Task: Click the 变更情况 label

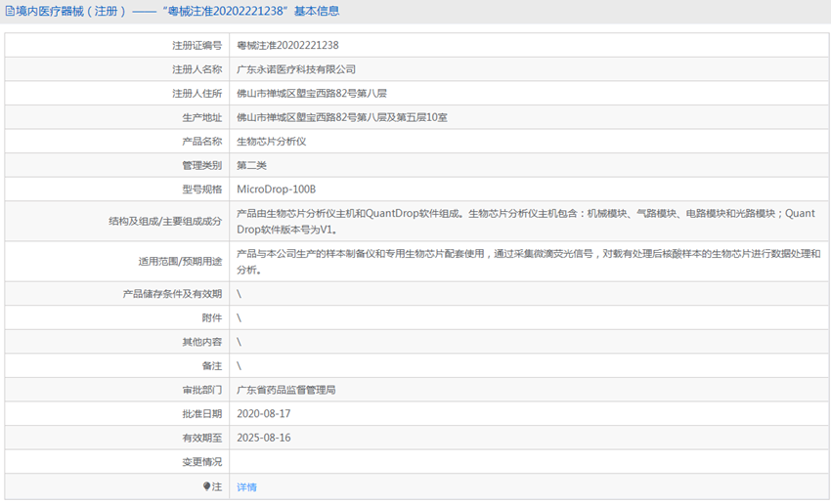Action: pos(202,462)
